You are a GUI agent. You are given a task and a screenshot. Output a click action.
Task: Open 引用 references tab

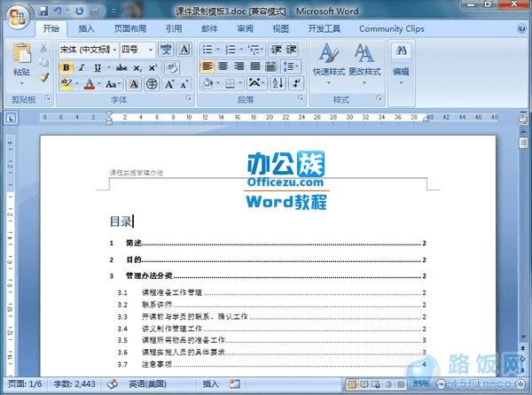[174, 29]
